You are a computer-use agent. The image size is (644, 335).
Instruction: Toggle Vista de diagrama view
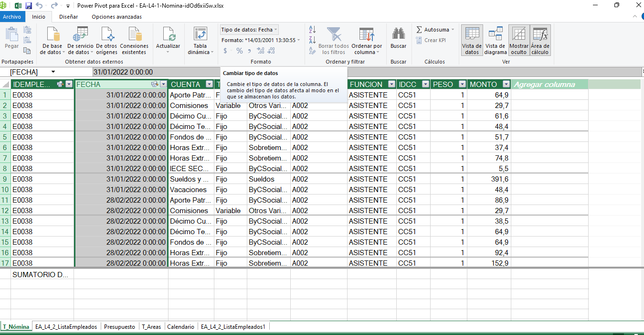(496, 35)
